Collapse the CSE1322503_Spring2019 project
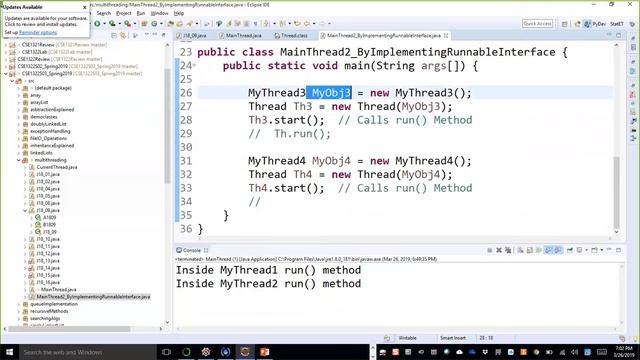 point(6,74)
